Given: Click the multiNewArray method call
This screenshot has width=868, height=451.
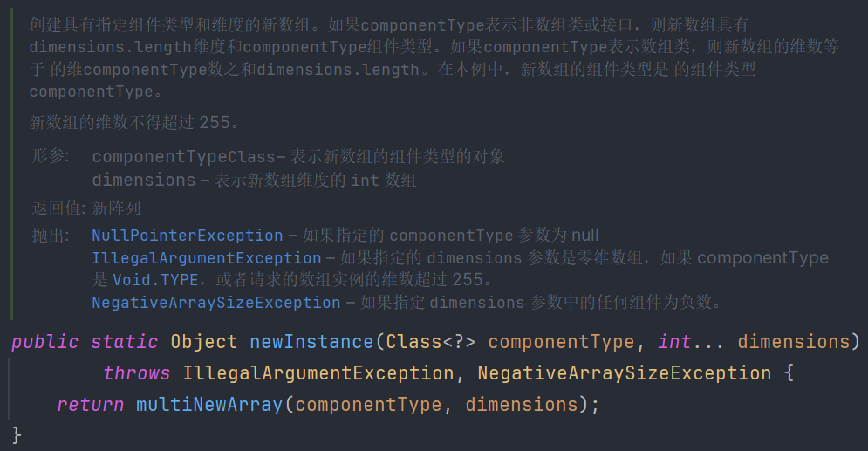Looking at the screenshot, I should click(209, 405).
